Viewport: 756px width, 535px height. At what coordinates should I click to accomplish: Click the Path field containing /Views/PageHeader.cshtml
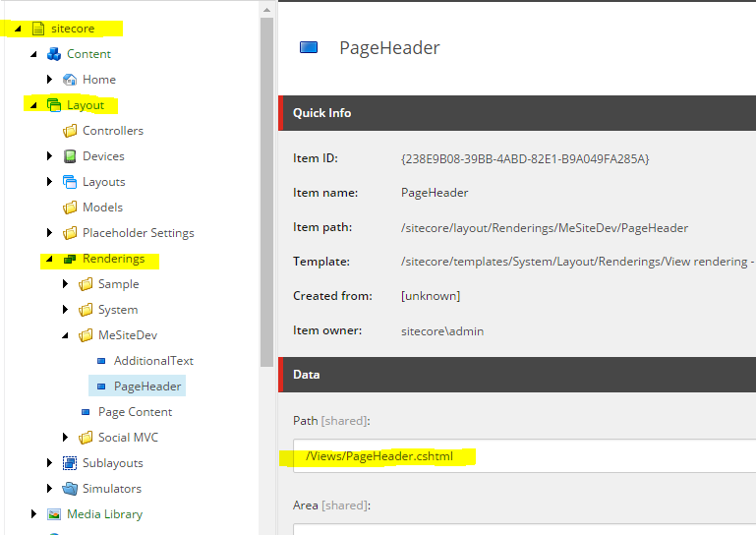(525, 456)
